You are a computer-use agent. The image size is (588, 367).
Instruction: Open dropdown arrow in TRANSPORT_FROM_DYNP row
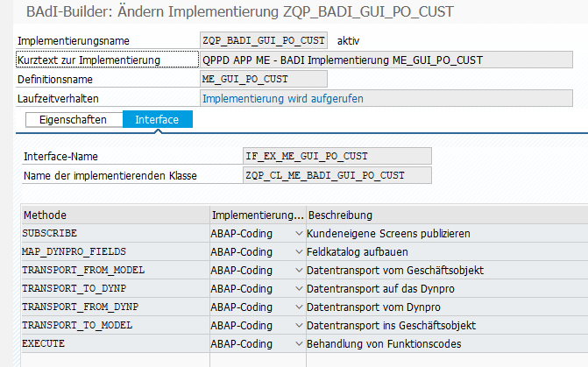click(301, 307)
